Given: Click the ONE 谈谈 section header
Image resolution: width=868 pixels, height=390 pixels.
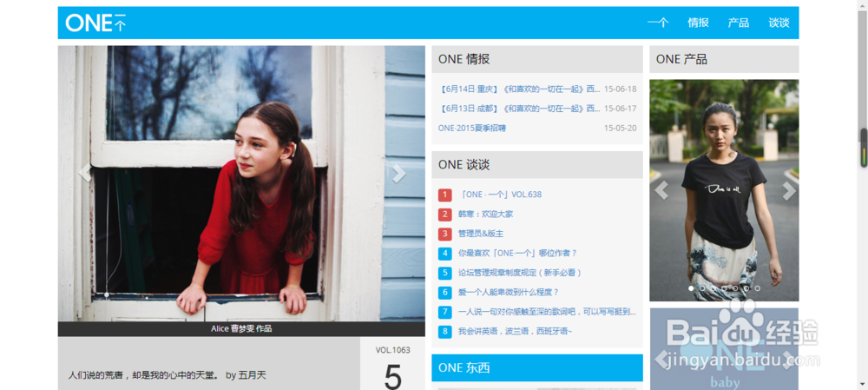Looking at the screenshot, I should click(537, 164).
